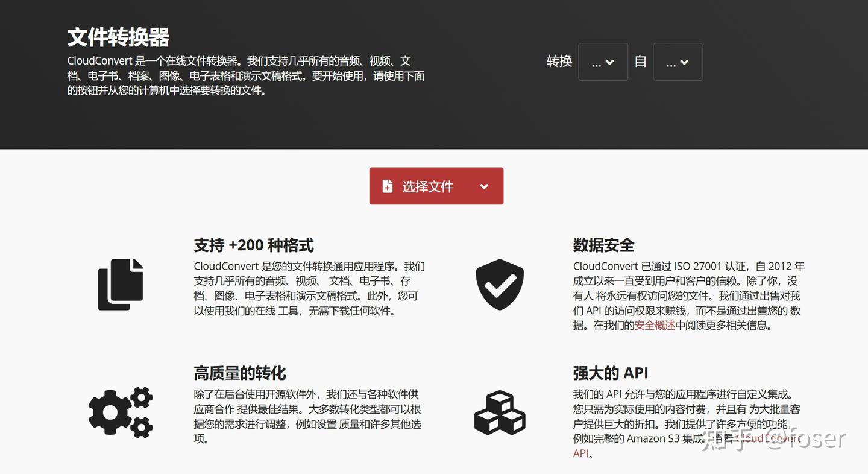Click the shield checkmark icon for 数据安全
Image resolution: width=868 pixels, height=474 pixels.
(500, 284)
